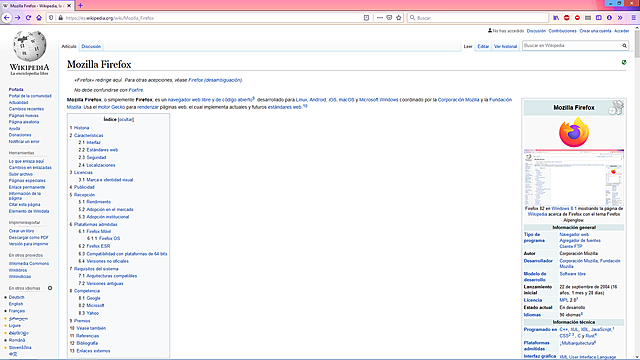Open the Firefox hamburger menu
Viewport: 640px width, 360px height.
coord(633,18)
